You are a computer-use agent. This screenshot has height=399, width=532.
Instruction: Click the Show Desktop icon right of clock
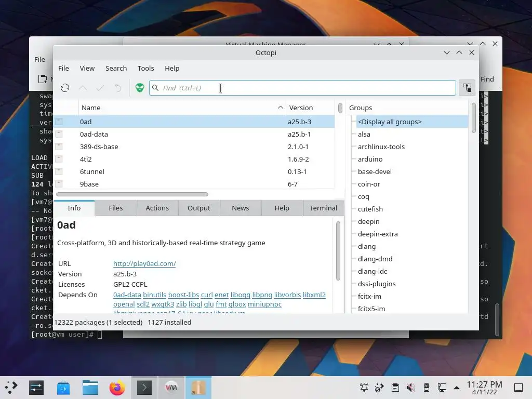click(518, 388)
